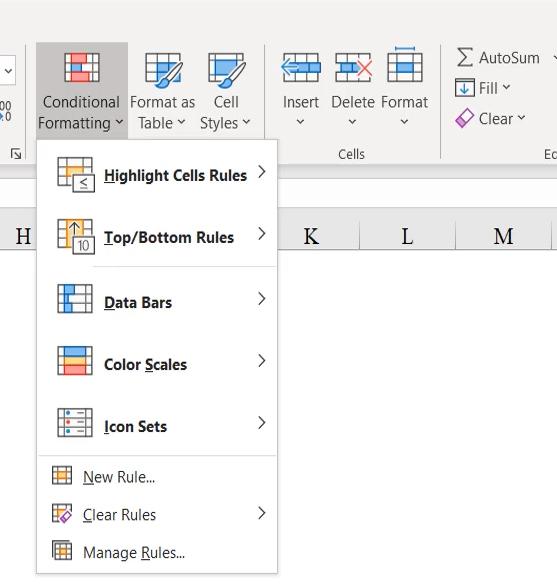Viewport: 557px width, 586px height.
Task: Click the Data Bars icon
Action: click(x=75, y=299)
